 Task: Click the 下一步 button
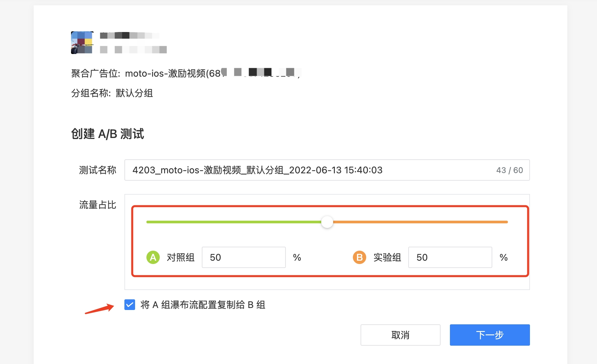coord(490,335)
